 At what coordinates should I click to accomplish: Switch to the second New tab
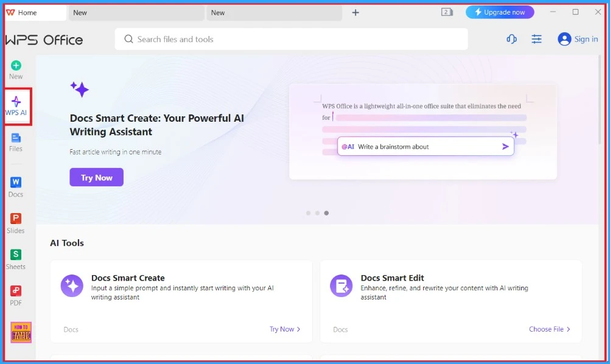click(x=274, y=12)
